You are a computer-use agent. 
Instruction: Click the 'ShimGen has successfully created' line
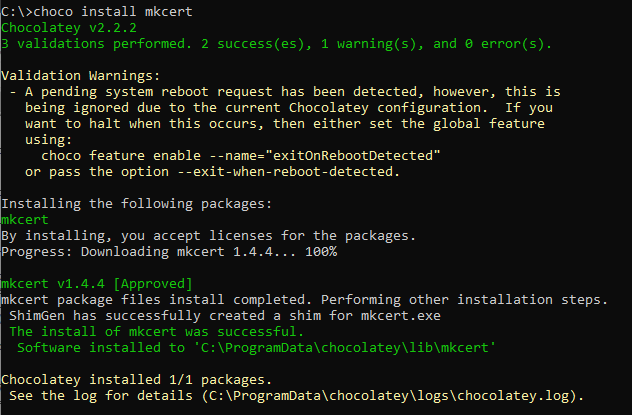[x=225, y=315]
